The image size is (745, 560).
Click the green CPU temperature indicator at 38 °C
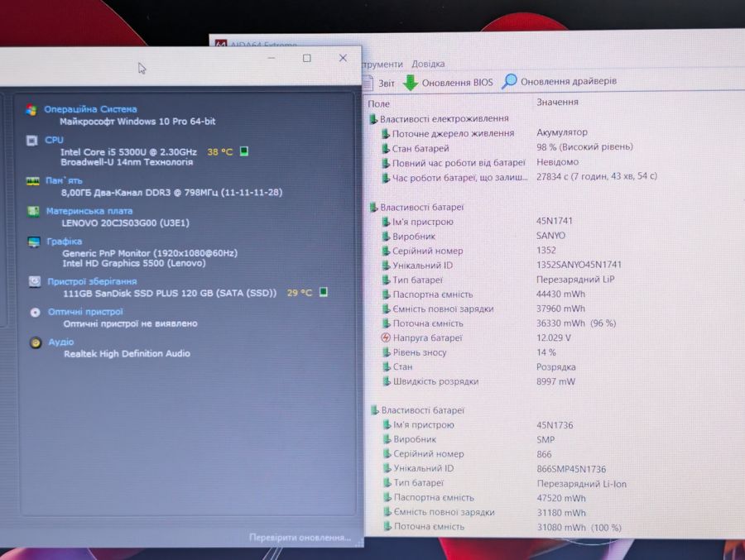click(x=243, y=151)
